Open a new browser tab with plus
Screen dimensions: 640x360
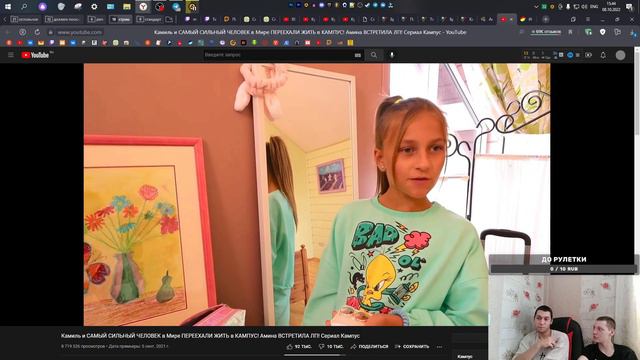tap(546, 19)
